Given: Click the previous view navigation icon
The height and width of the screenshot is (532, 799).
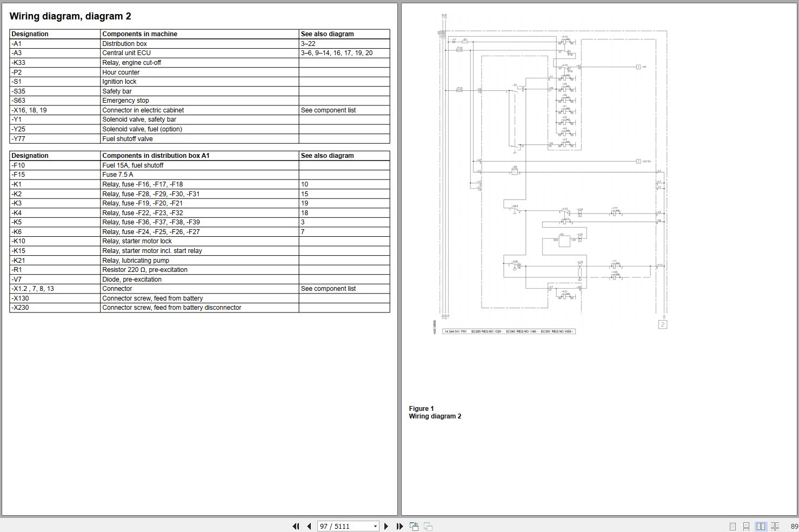Looking at the screenshot, I should click(414, 526).
